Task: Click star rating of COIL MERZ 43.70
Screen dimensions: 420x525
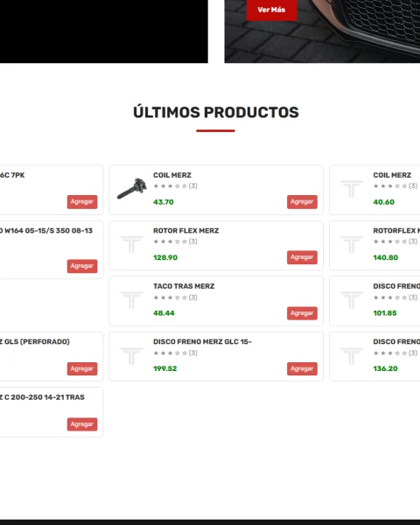Action: pyautogui.click(x=170, y=185)
